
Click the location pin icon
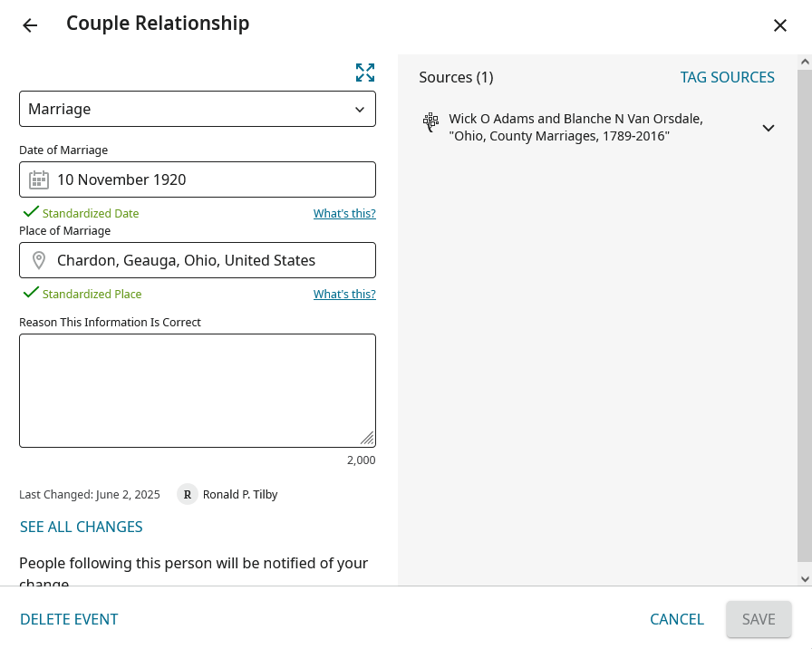point(38,260)
